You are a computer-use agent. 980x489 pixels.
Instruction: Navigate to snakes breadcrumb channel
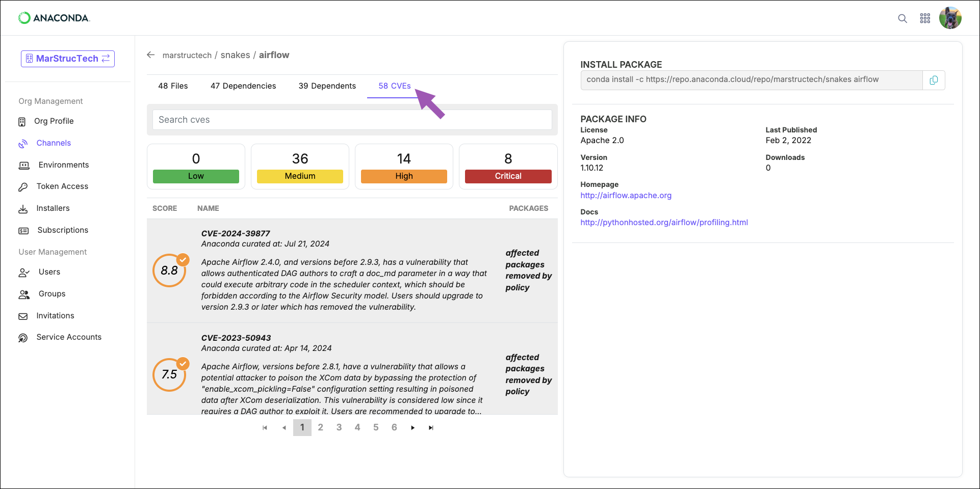[x=236, y=55]
